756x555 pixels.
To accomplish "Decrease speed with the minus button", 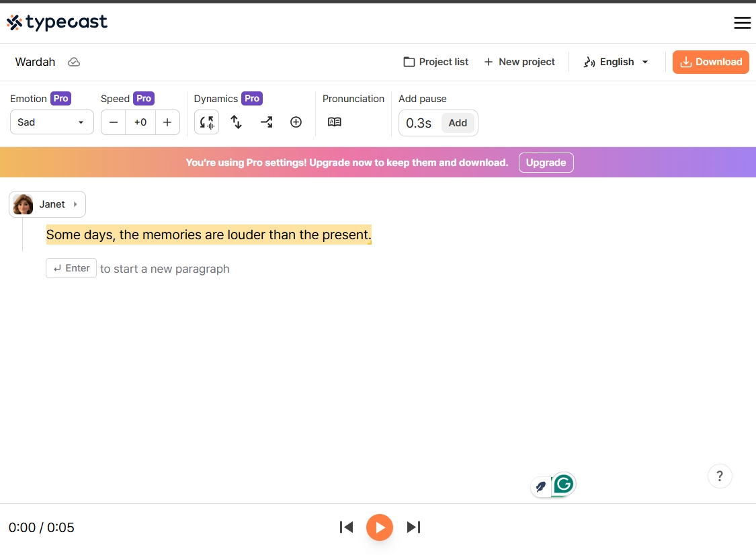I will click(113, 122).
